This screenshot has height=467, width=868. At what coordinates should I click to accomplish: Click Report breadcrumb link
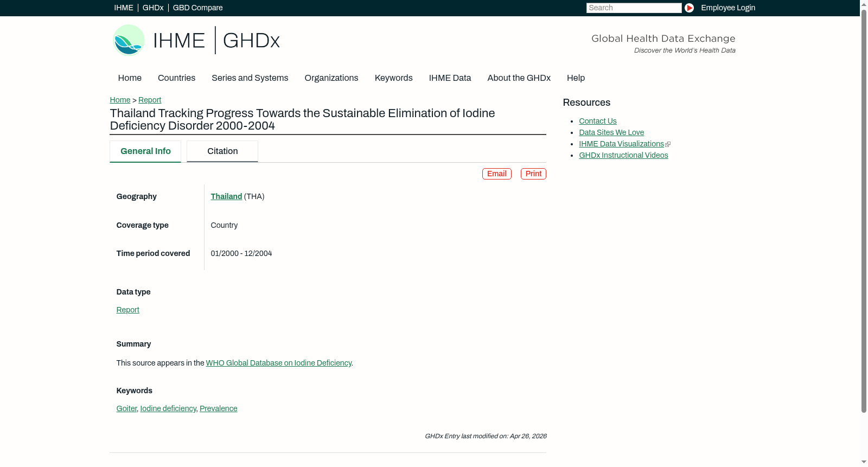(x=150, y=100)
